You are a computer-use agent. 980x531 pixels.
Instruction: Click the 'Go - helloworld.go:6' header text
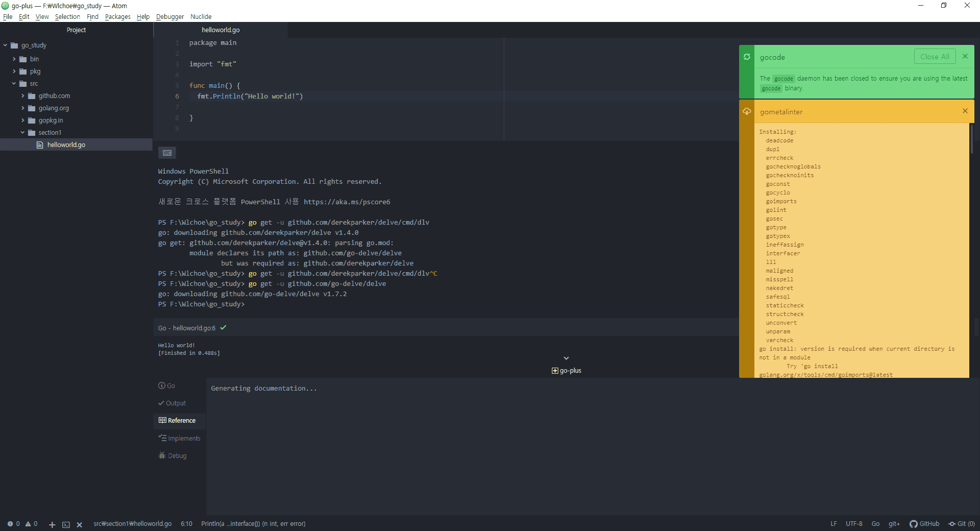pyautogui.click(x=187, y=328)
